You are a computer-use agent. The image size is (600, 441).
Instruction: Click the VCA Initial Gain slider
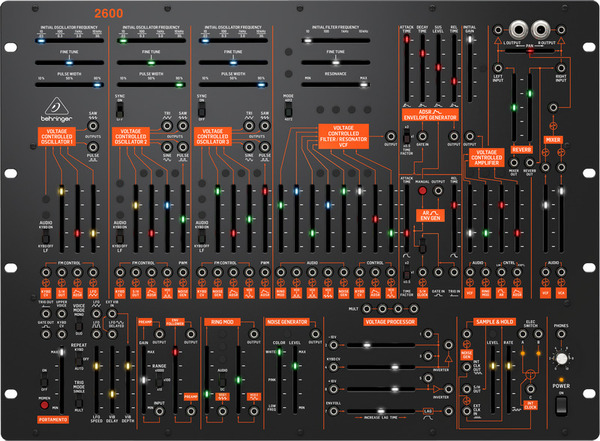(470, 68)
